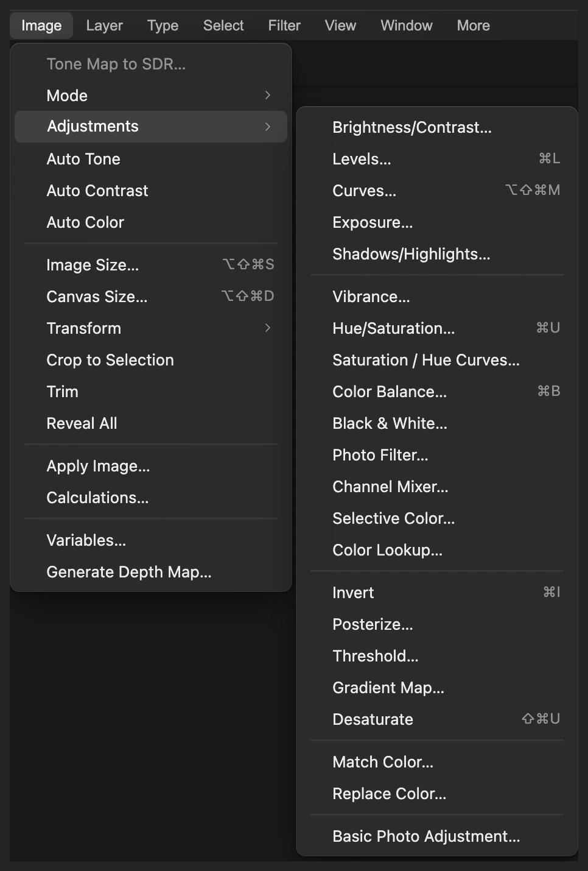Click the Adjustments submenu chevron
Viewport: 588px width, 871px height.
point(268,127)
